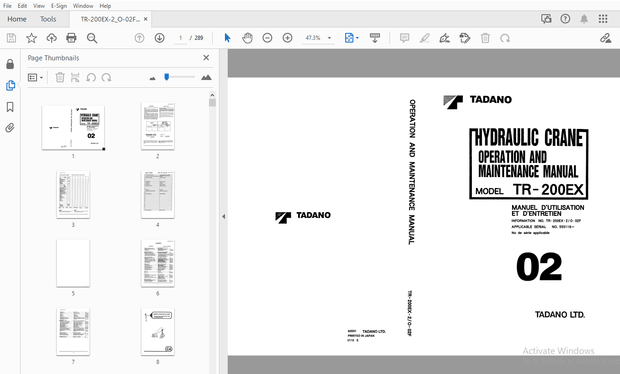
Task: Open the Edit menu
Action: click(x=22, y=6)
